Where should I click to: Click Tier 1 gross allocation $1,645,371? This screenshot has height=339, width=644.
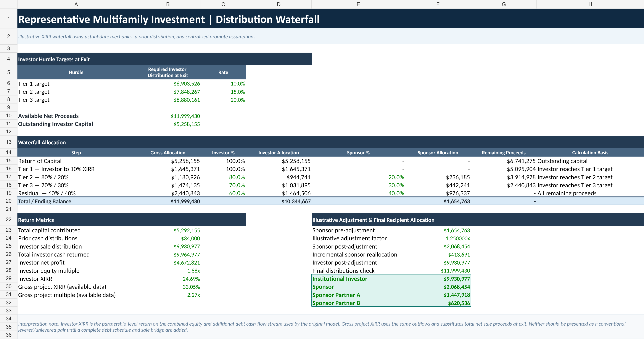pos(185,169)
